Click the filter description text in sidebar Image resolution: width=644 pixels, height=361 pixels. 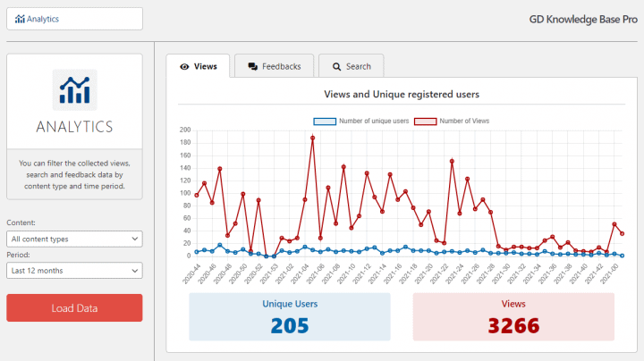[74, 175]
